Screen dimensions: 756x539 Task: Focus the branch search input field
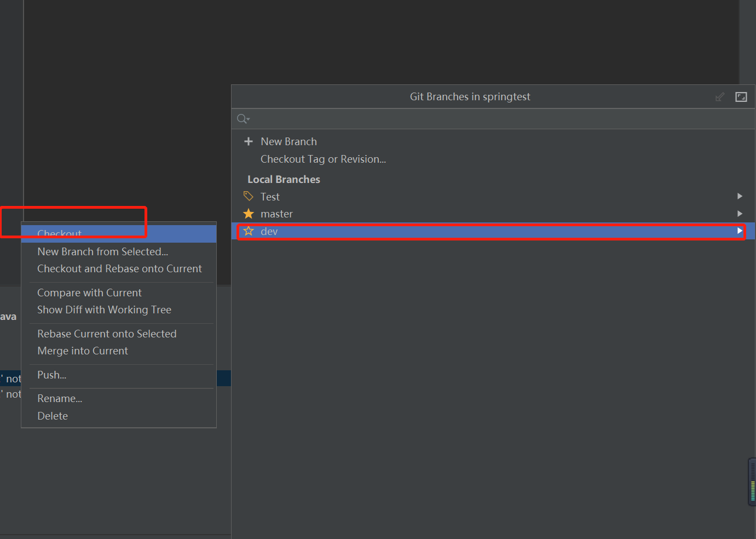click(493, 119)
